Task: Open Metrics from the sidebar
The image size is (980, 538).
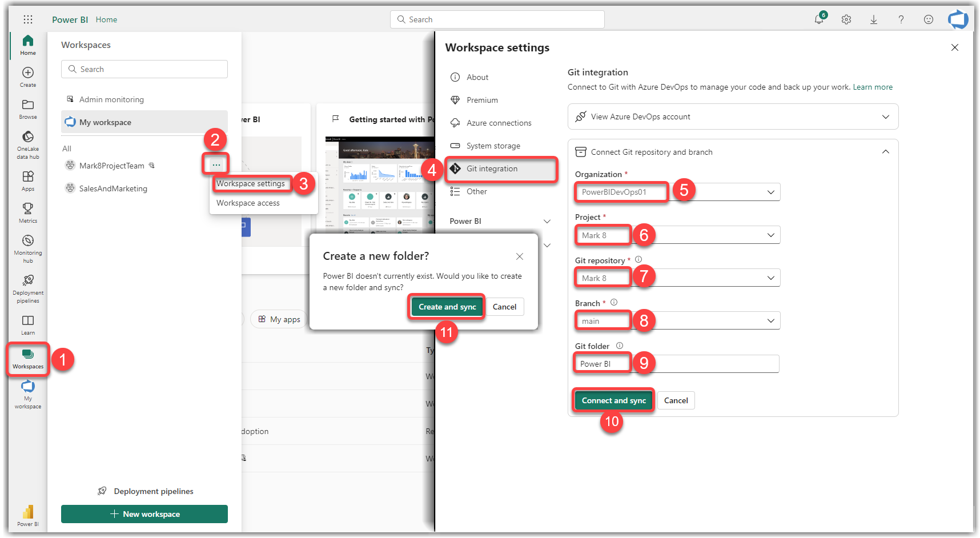Action: [28, 213]
